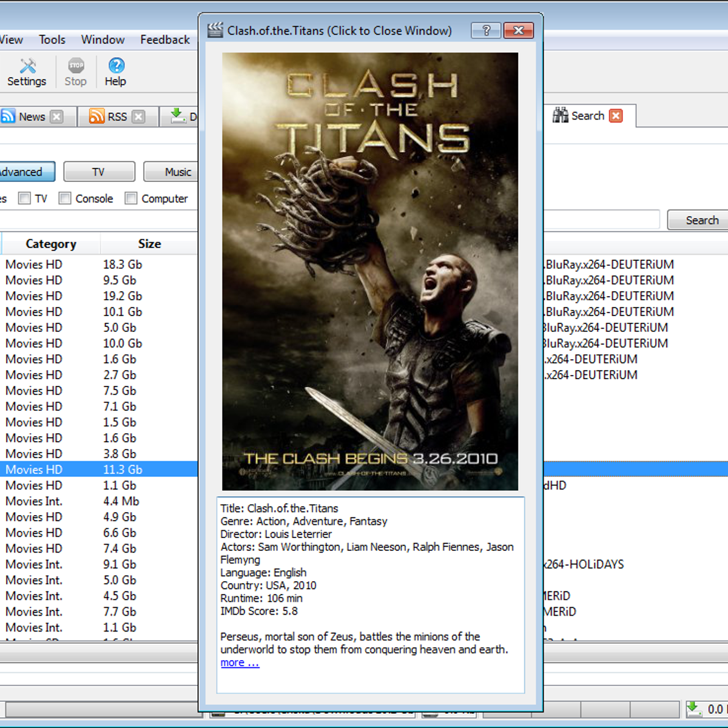Click the Clash of the Titans poster image
This screenshot has width=728, height=728.
pyautogui.click(x=370, y=271)
